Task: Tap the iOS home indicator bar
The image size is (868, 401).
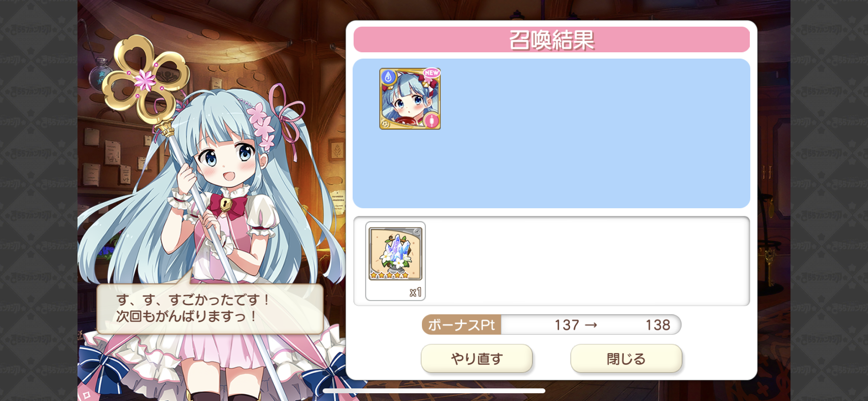Action: coord(434,391)
